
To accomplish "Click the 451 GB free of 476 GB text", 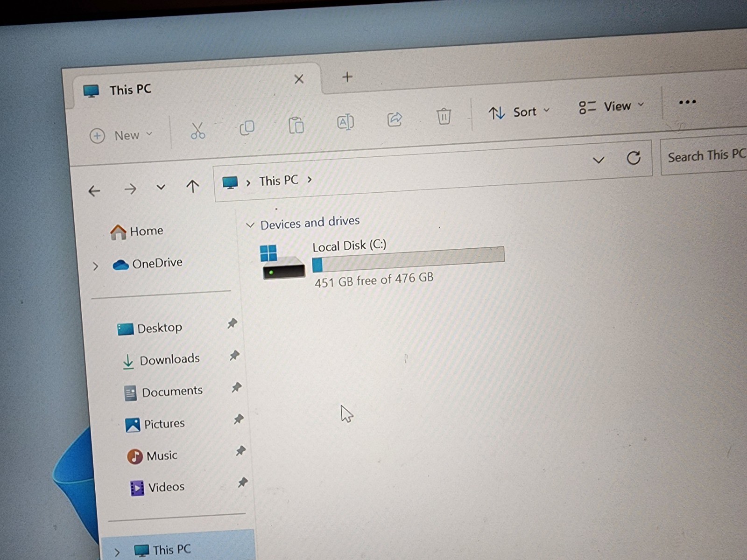I will pos(374,280).
